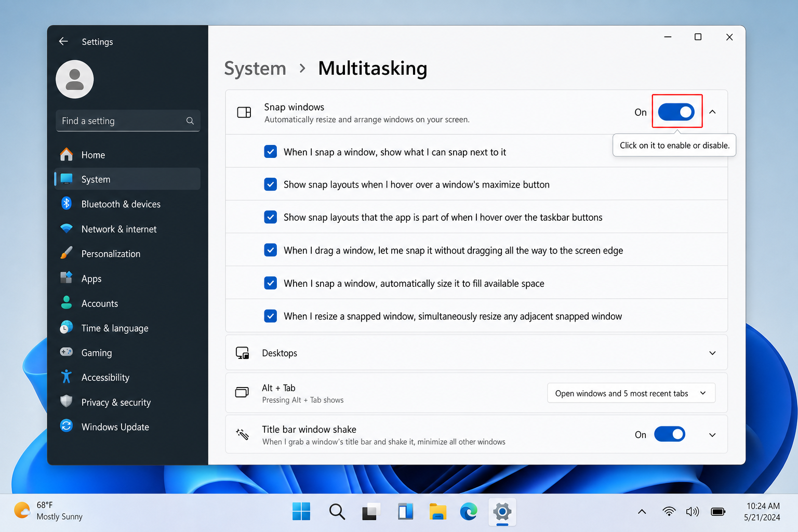Click System in the breadcrumb

255,69
